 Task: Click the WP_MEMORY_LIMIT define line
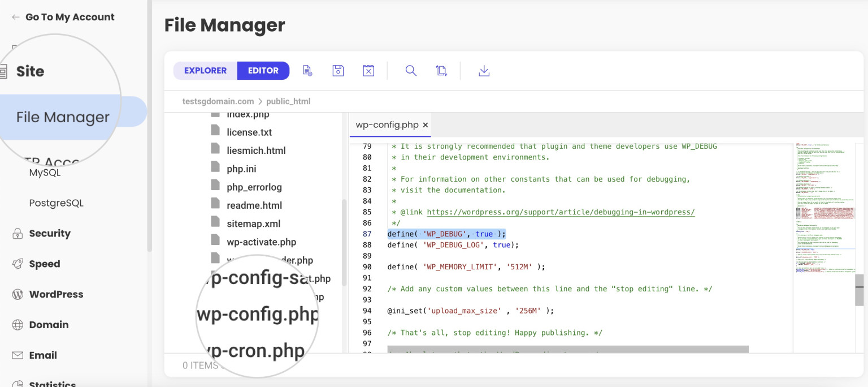(466, 266)
